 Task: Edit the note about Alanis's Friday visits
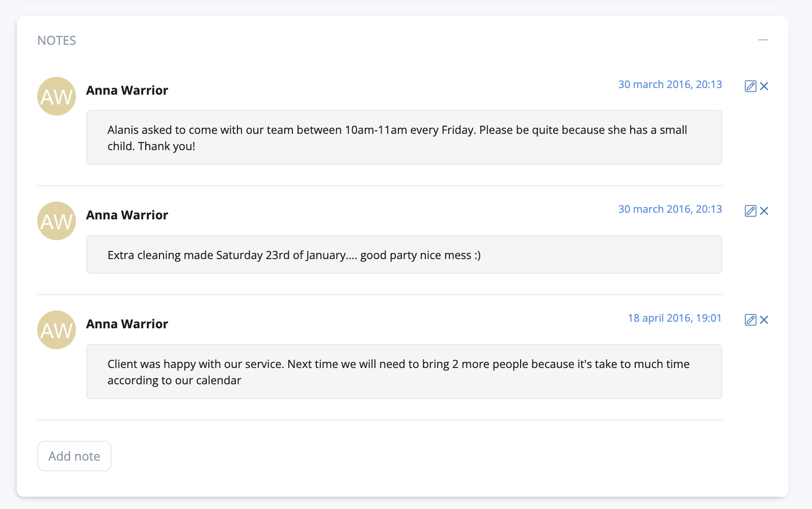tap(750, 86)
